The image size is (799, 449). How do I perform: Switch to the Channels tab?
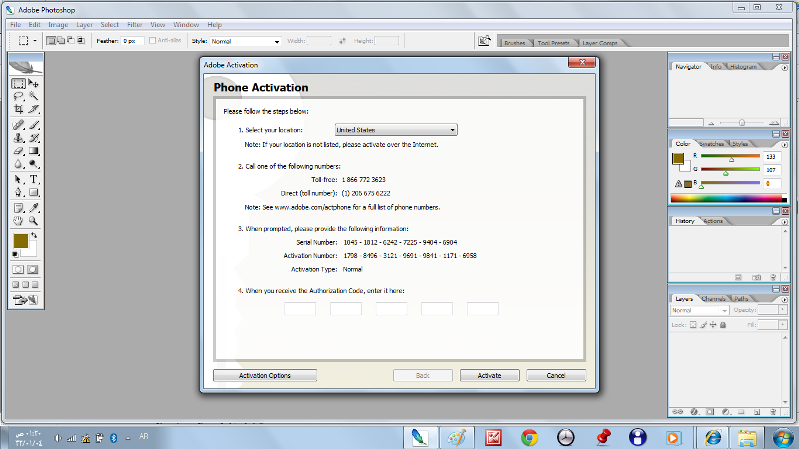tap(714, 298)
